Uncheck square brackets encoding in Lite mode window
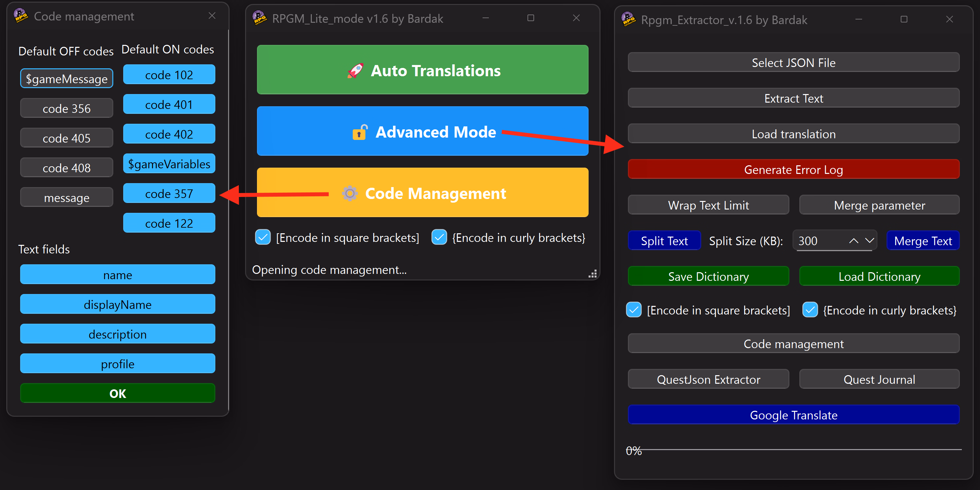980x490 pixels. (263, 238)
